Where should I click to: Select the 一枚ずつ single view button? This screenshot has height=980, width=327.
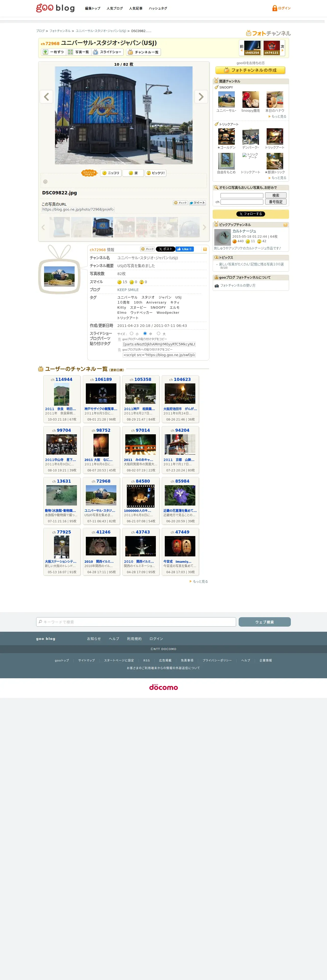pos(53,52)
